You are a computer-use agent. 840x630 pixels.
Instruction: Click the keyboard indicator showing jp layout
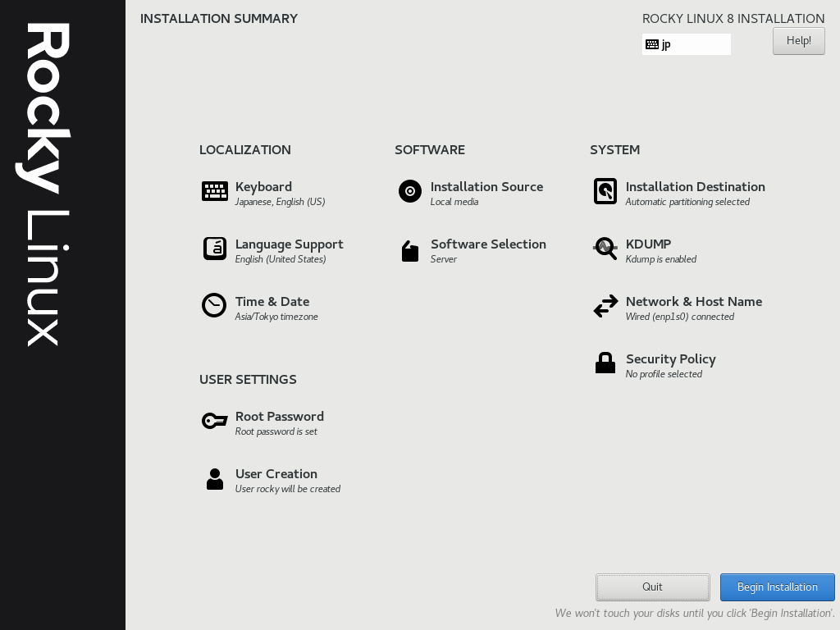(687, 44)
